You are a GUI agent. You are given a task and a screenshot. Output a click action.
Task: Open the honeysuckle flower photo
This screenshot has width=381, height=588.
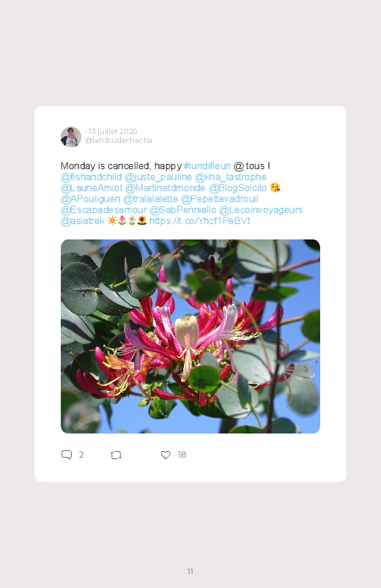[x=190, y=336]
